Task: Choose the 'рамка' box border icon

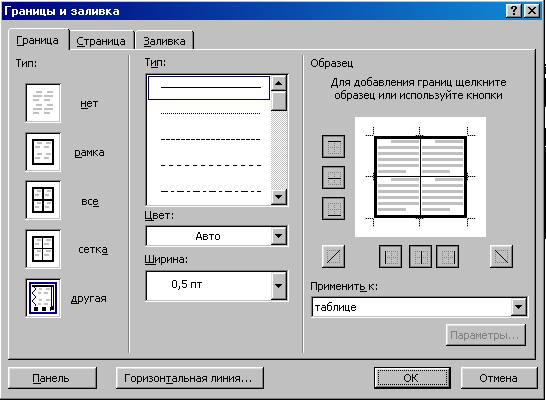Action: (43, 152)
